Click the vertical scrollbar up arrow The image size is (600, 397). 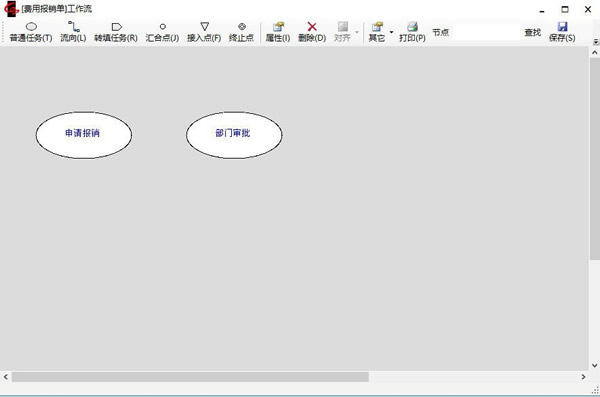tap(594, 52)
